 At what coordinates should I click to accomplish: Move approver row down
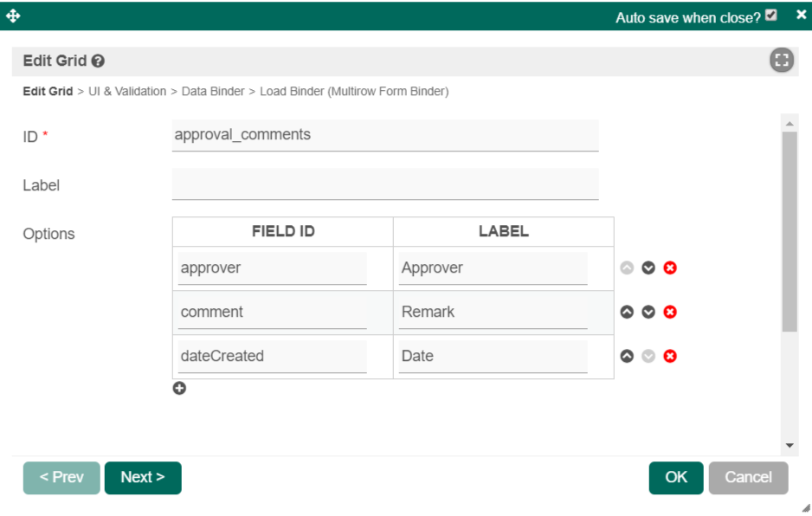648,268
